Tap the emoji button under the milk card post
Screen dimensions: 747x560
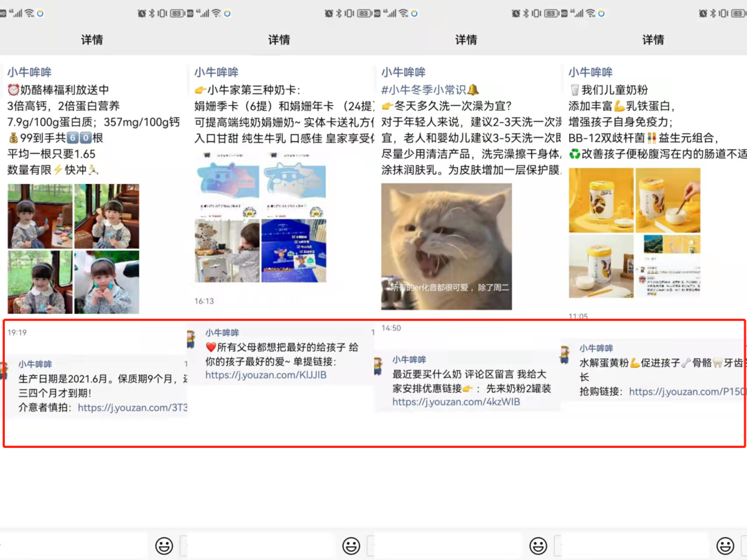(351, 545)
